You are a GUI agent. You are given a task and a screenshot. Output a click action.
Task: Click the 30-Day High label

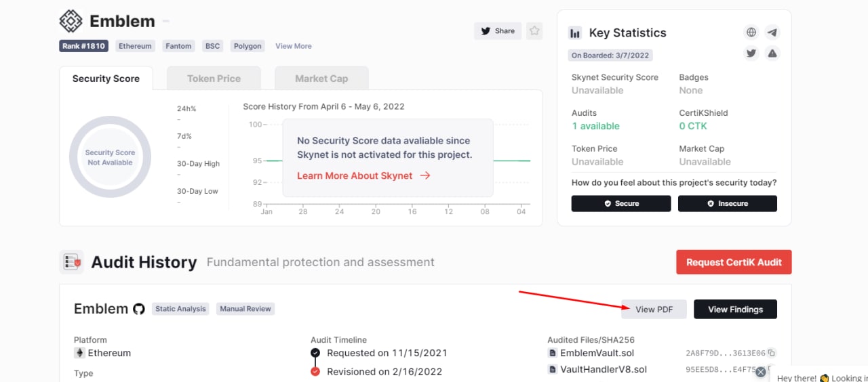click(198, 164)
